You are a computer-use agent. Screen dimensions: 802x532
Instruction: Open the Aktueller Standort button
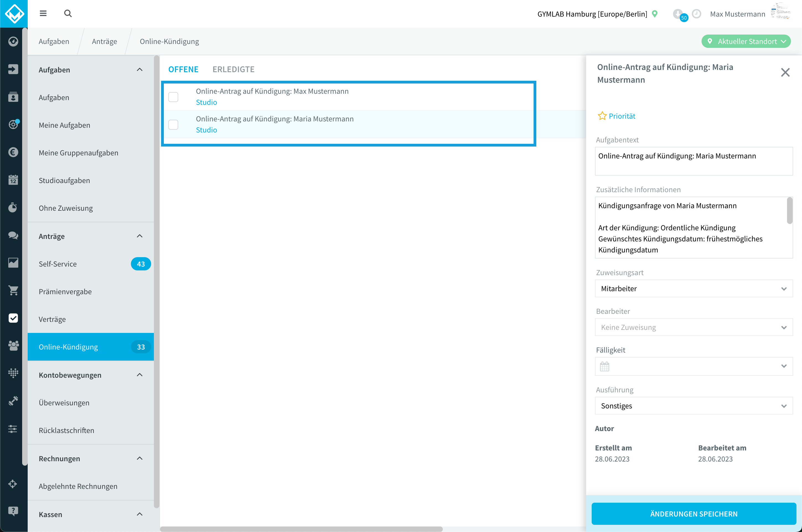(x=746, y=41)
